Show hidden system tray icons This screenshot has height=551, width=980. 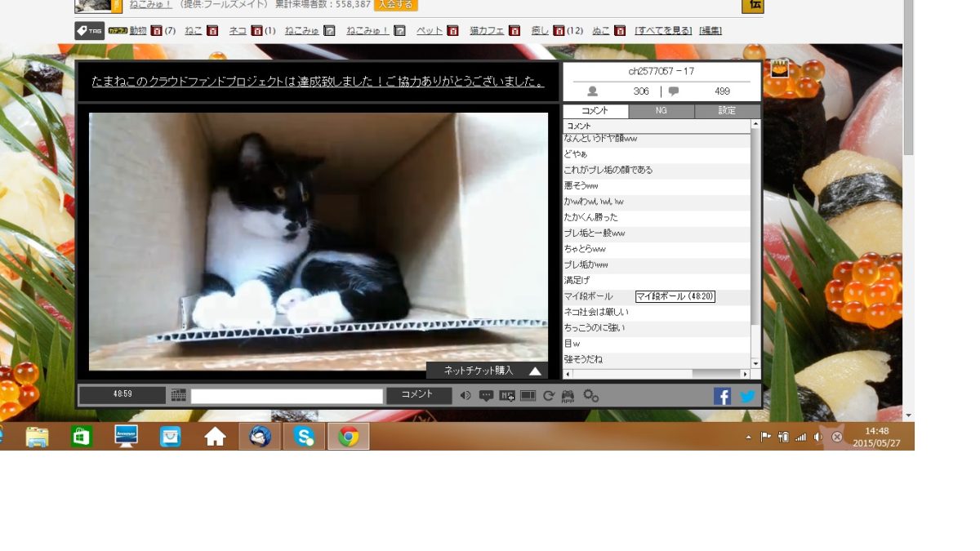click(749, 437)
